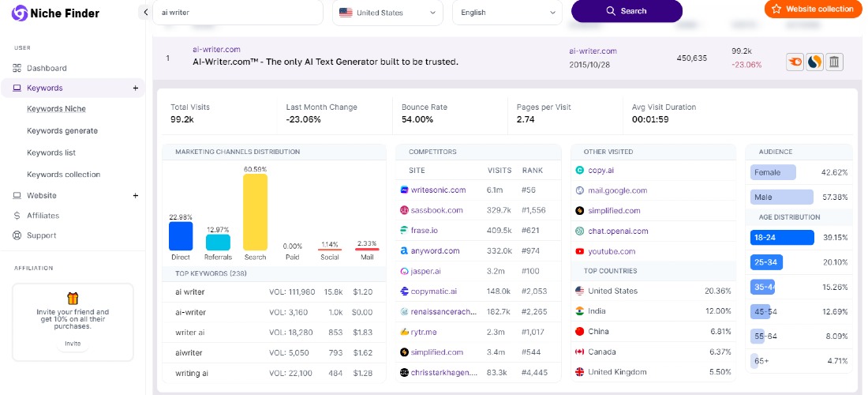Delete ai-writer.com using trash icon

pos(834,62)
